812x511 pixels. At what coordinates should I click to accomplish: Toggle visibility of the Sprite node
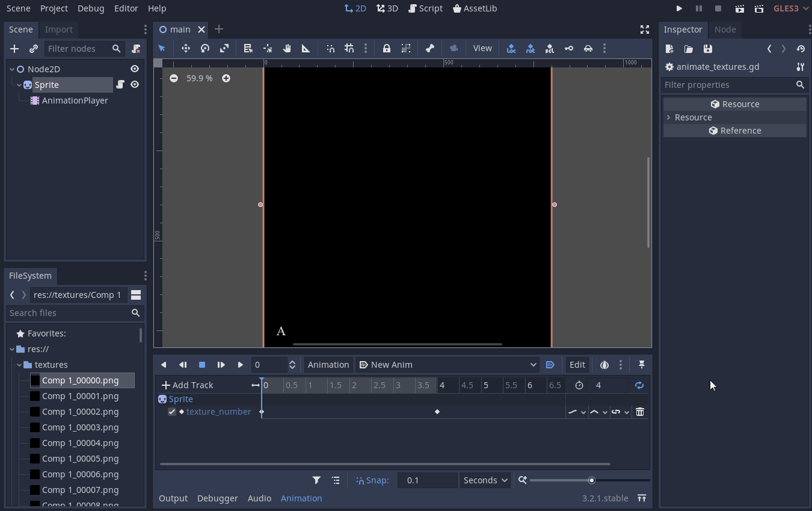coord(134,84)
